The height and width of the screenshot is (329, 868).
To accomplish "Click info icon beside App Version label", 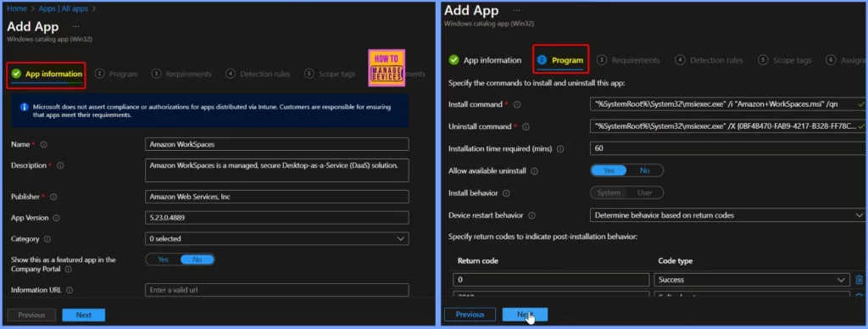I will click(x=57, y=218).
